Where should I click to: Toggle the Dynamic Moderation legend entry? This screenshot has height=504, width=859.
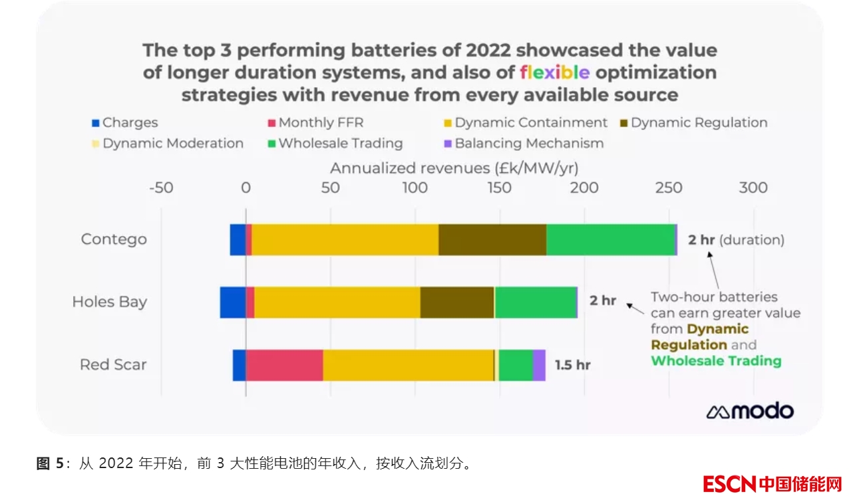point(172,144)
